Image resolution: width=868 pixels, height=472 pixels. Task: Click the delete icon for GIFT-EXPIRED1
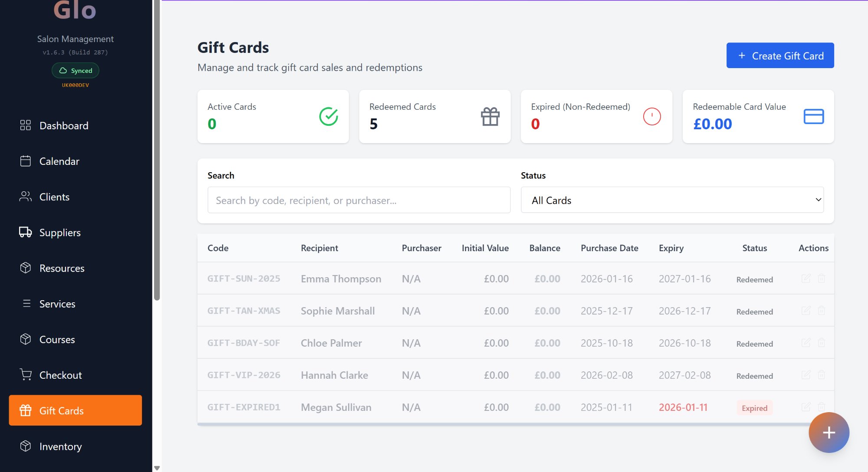[x=822, y=407]
